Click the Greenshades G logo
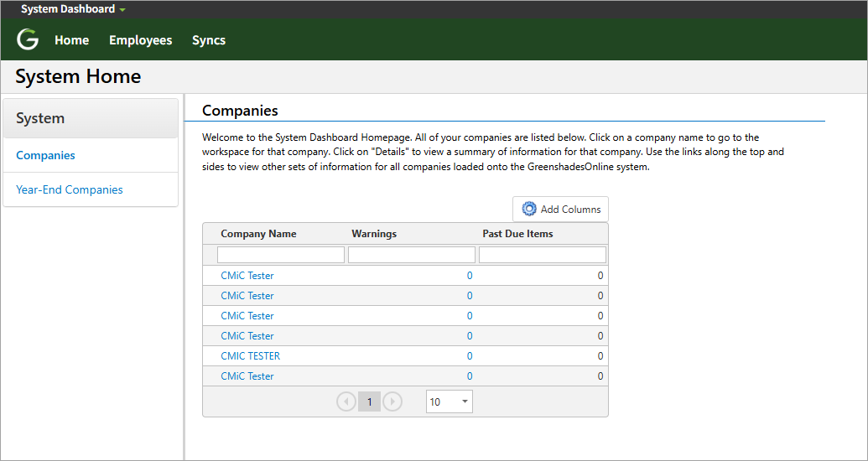This screenshot has width=868, height=461. click(28, 40)
